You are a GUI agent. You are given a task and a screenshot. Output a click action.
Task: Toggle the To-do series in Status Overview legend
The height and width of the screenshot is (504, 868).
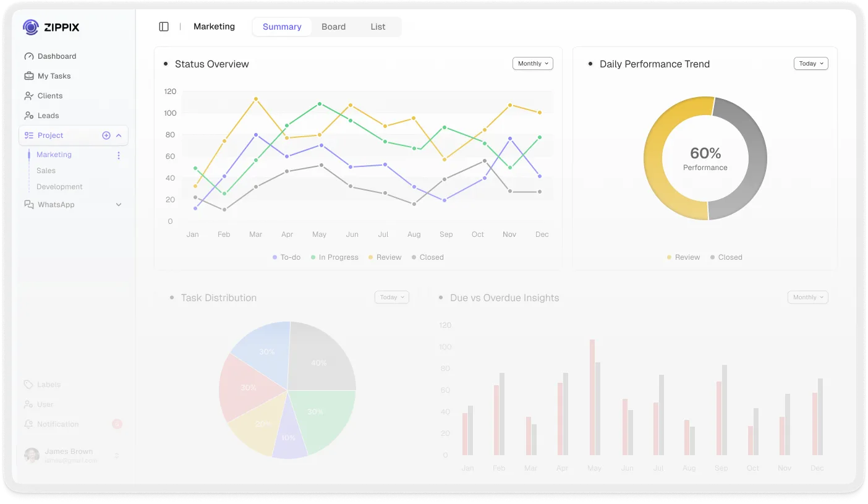click(x=286, y=257)
